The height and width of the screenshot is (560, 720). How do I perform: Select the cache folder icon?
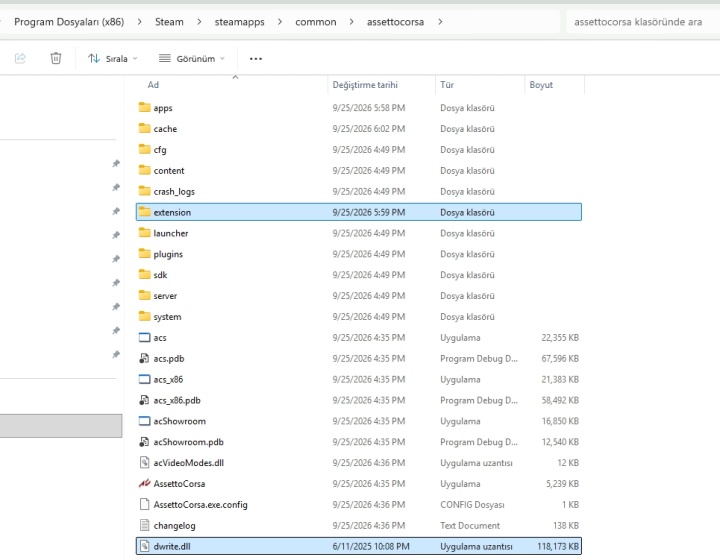145,128
